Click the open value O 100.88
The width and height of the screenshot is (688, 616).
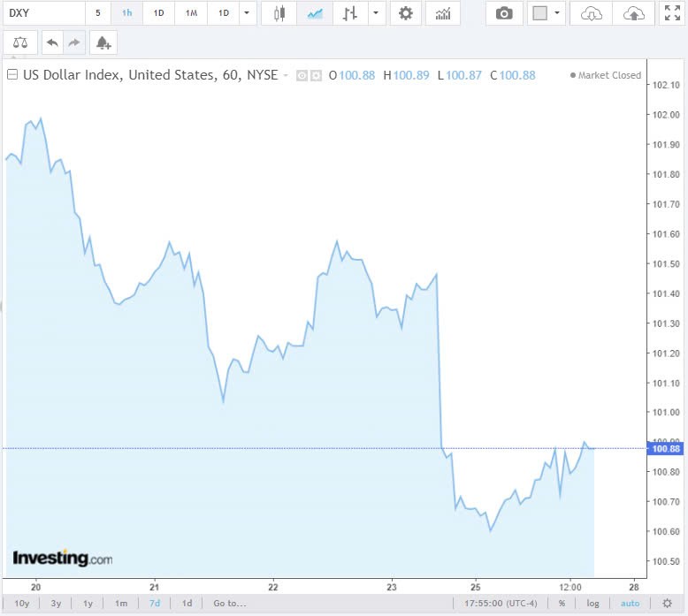tap(352, 75)
